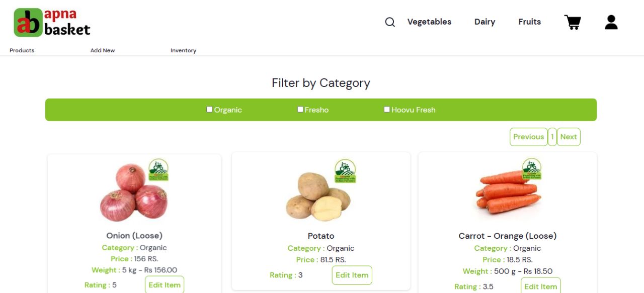
Task: Click Edit Item for Potato
Action: (352, 275)
